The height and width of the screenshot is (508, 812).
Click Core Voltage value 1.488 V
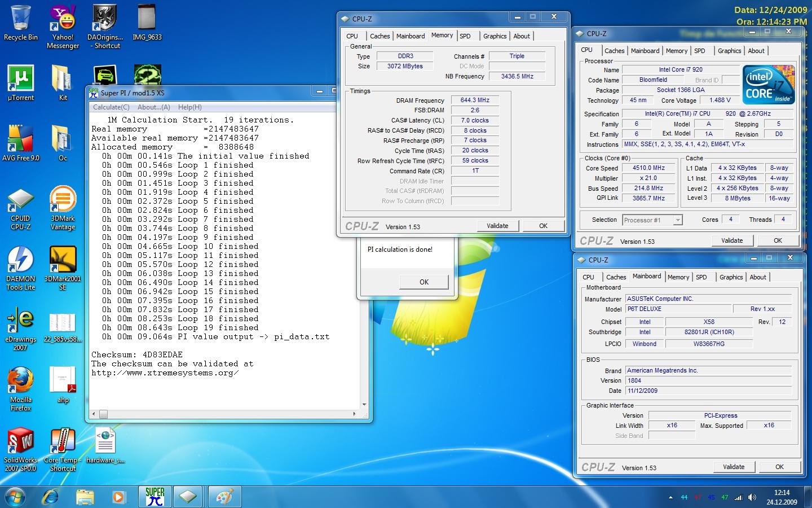(720, 100)
